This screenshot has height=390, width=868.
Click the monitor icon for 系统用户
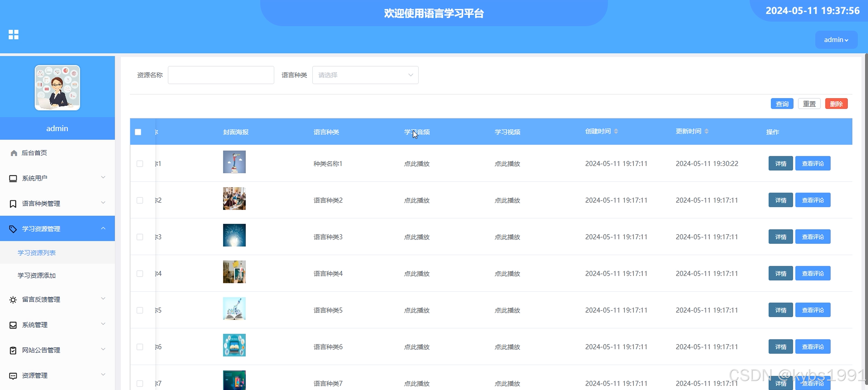pos(13,178)
